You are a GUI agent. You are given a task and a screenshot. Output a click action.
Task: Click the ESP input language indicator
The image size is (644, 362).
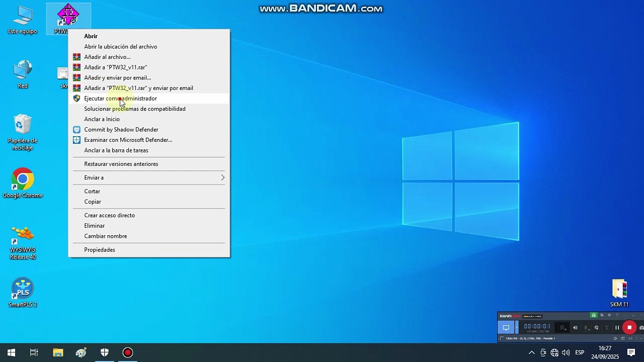point(580,353)
